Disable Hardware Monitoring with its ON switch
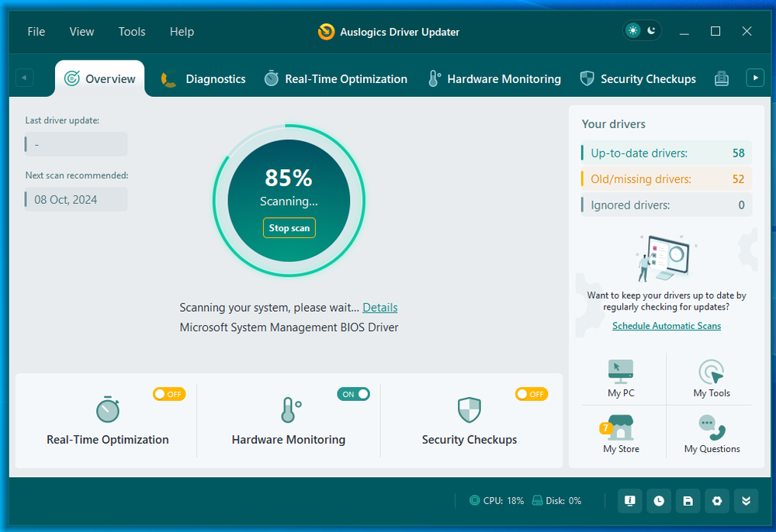The image size is (776, 532). pos(353,394)
